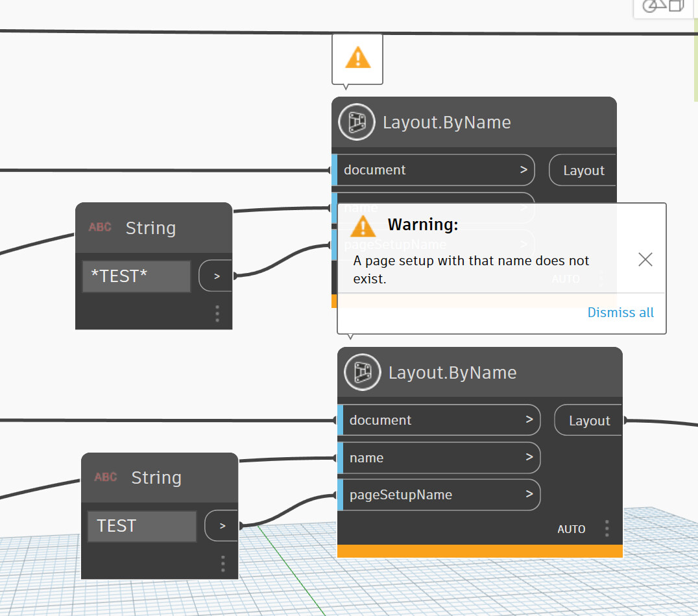The image size is (698, 616).
Task: Select the document input of the top Layout.ByName node
Action: tap(433, 170)
